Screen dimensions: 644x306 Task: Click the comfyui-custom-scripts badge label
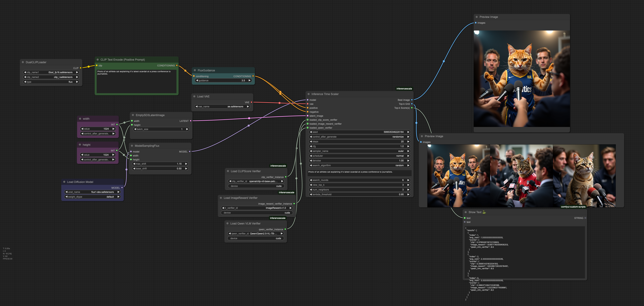[x=573, y=207]
